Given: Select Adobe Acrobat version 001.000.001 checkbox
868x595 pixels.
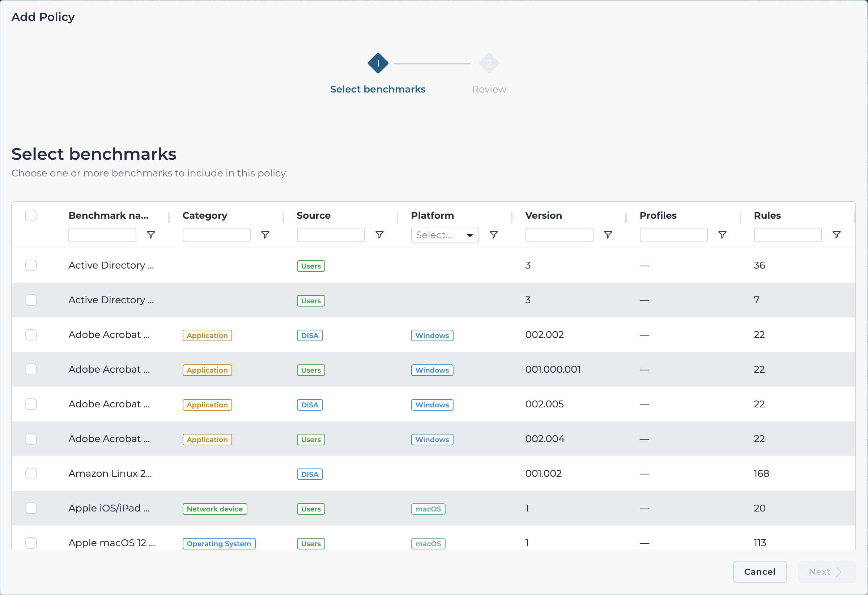Looking at the screenshot, I should click(31, 369).
